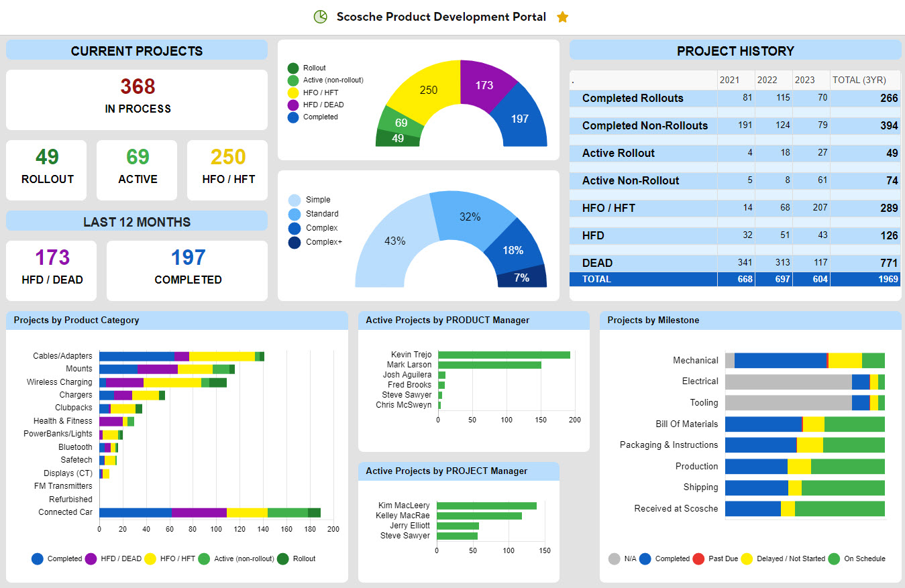Open the 197 Completed card
Image resolution: width=905 pixels, height=588 pixels.
click(x=187, y=271)
